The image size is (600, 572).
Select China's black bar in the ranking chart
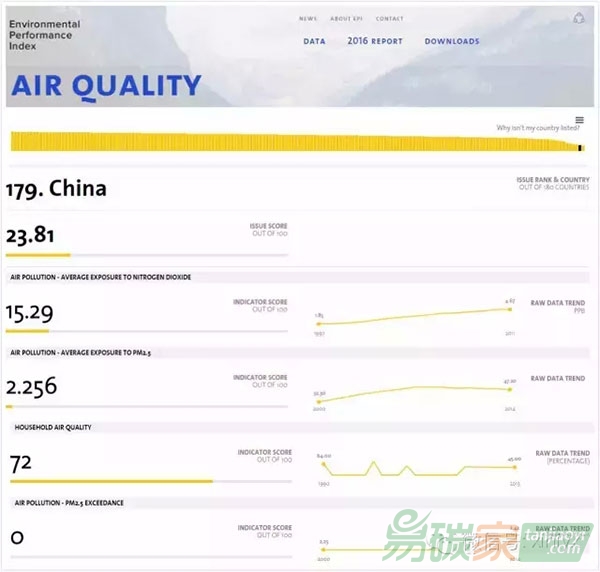tap(580, 148)
